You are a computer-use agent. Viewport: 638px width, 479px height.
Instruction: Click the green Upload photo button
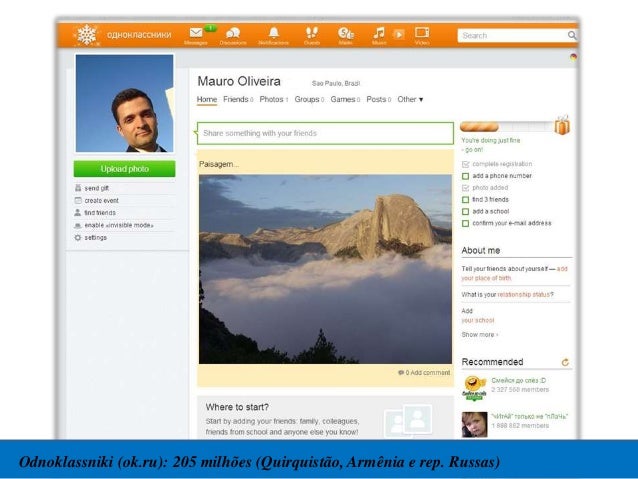(125, 169)
